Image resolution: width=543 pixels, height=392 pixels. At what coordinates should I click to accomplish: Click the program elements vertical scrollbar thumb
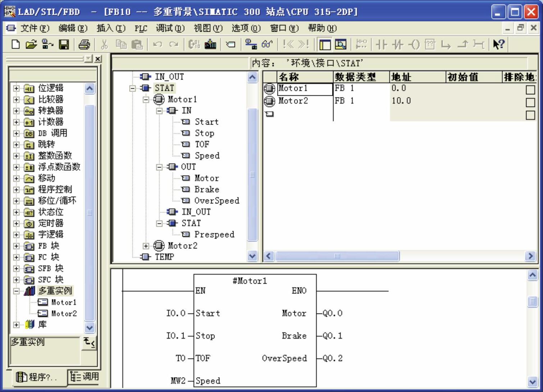click(x=90, y=213)
